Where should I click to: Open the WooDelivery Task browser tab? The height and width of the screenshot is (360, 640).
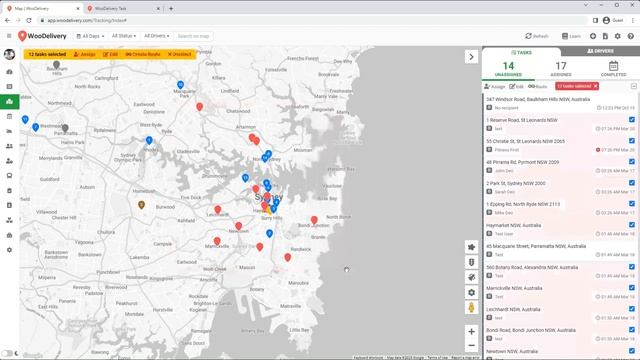click(x=123, y=8)
